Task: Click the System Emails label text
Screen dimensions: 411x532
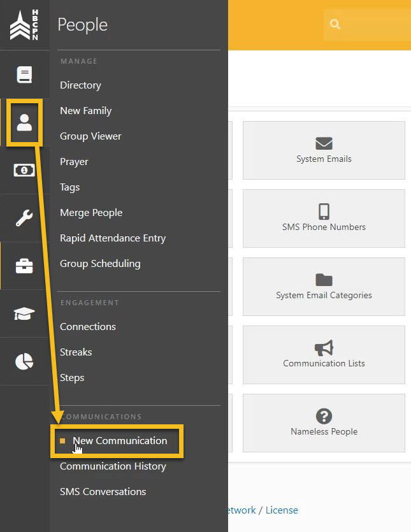Action: 324,159
